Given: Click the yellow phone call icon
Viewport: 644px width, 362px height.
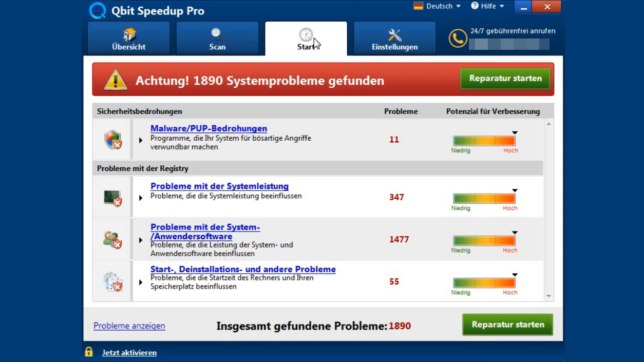Looking at the screenshot, I should click(458, 38).
